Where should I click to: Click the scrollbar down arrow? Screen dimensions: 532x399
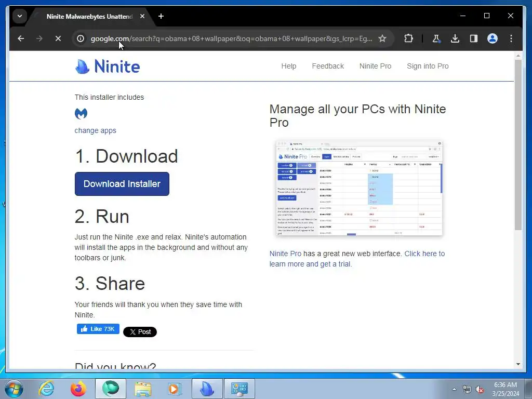coord(518,364)
